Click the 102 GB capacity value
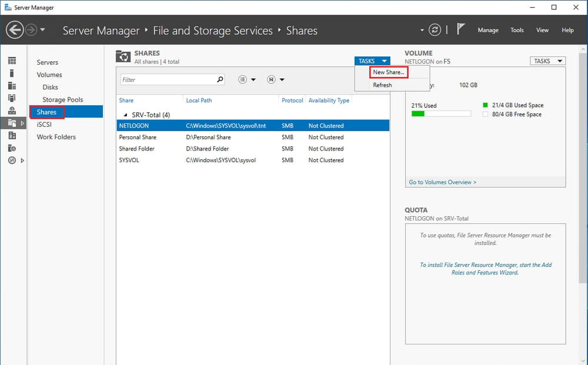The height and width of the screenshot is (365, 588). [468, 85]
